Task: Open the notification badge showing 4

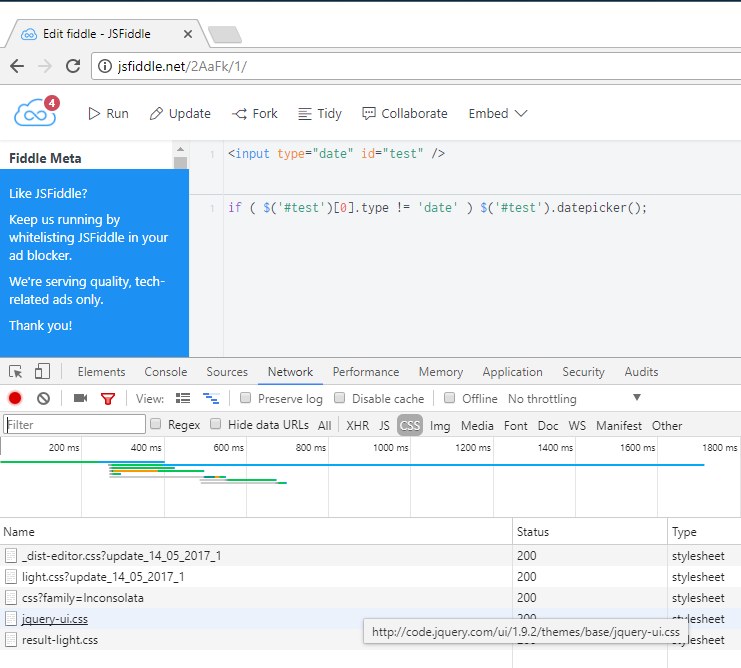Action: [52, 103]
